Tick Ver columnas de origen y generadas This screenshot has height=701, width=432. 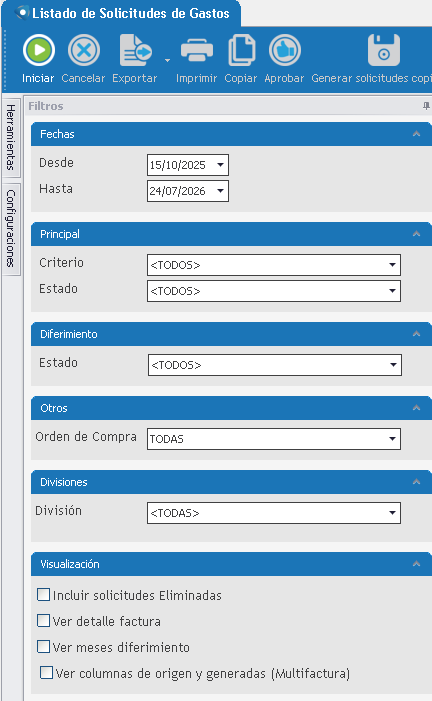(x=46, y=673)
